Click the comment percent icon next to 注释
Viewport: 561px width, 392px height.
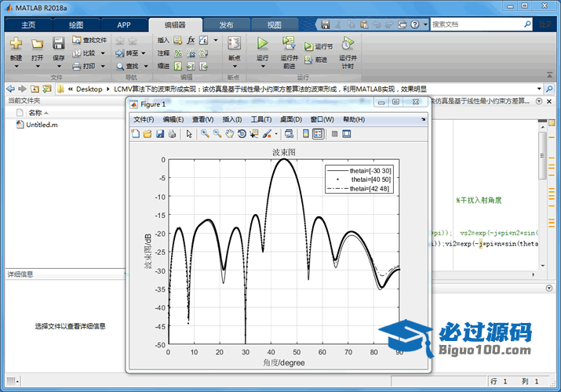click(x=178, y=53)
